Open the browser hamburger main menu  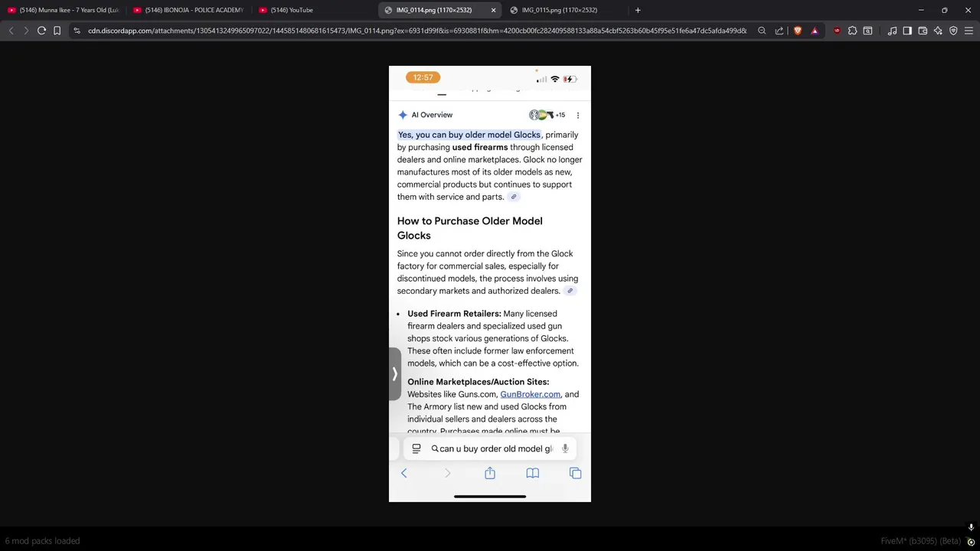pyautogui.click(x=969, y=31)
